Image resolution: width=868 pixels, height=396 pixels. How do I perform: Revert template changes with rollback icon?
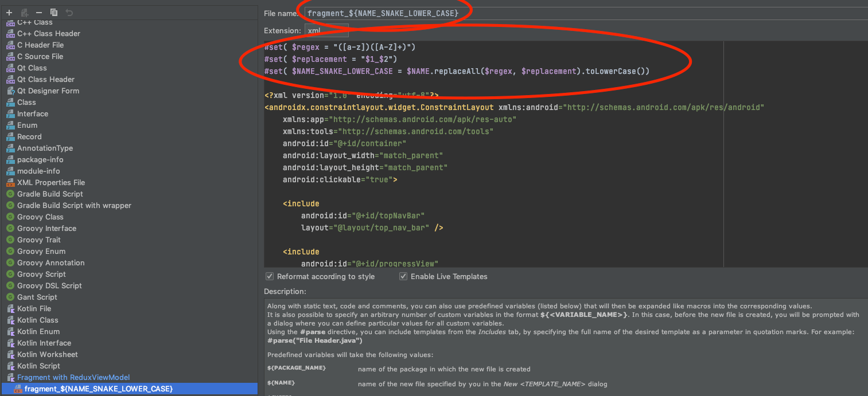click(69, 12)
